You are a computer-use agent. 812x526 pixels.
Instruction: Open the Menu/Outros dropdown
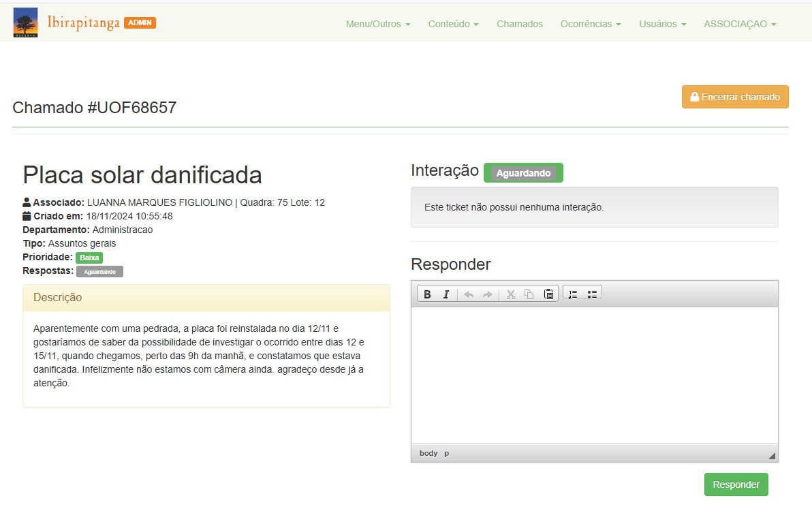click(378, 24)
